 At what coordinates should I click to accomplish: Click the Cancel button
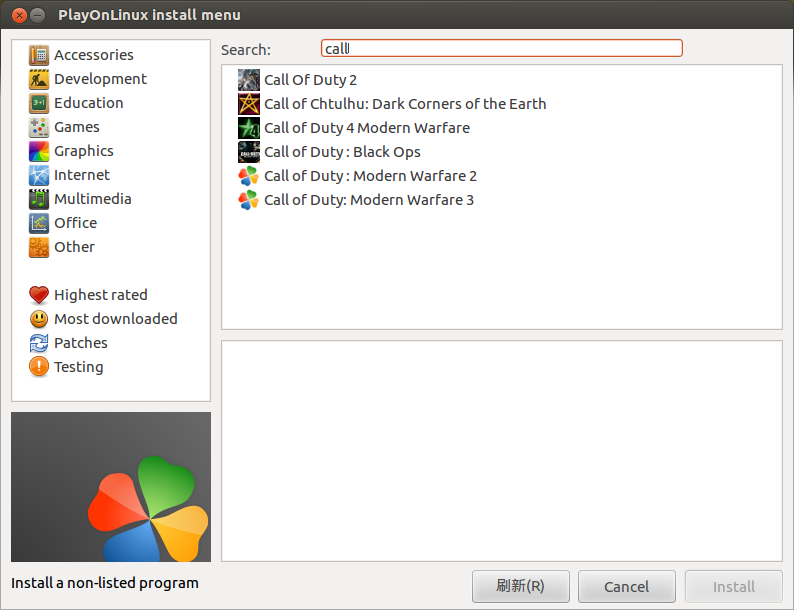click(x=626, y=587)
